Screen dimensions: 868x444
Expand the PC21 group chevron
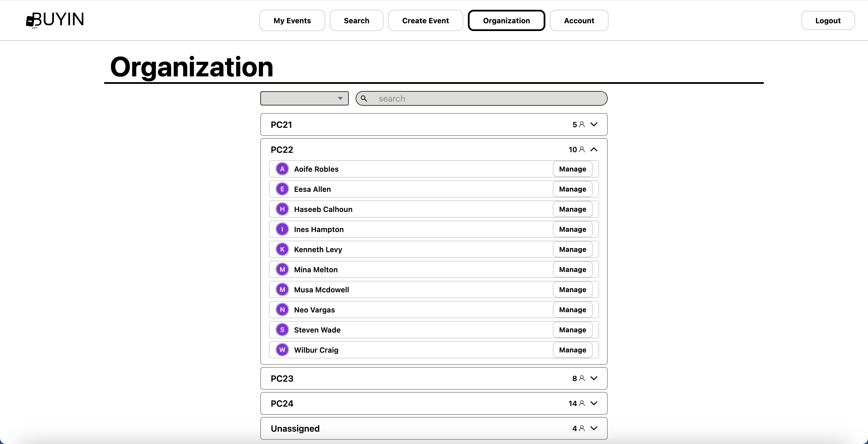[594, 124]
